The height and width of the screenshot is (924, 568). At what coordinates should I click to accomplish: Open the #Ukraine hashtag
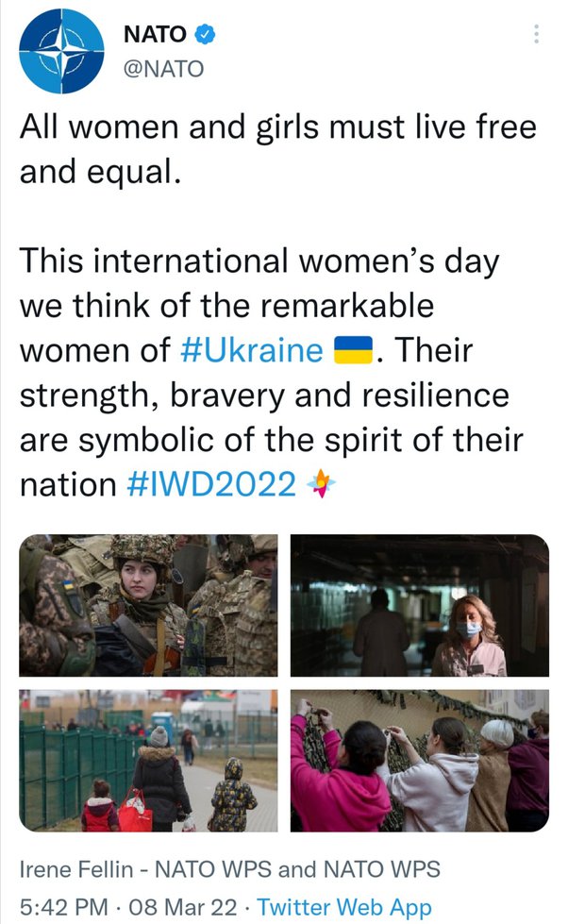[x=251, y=351]
